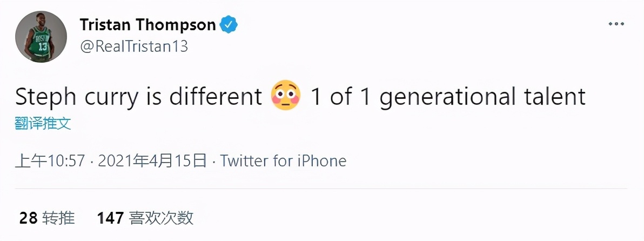
Task: Click the 上午10:57 timestamp
Action: tap(50, 160)
